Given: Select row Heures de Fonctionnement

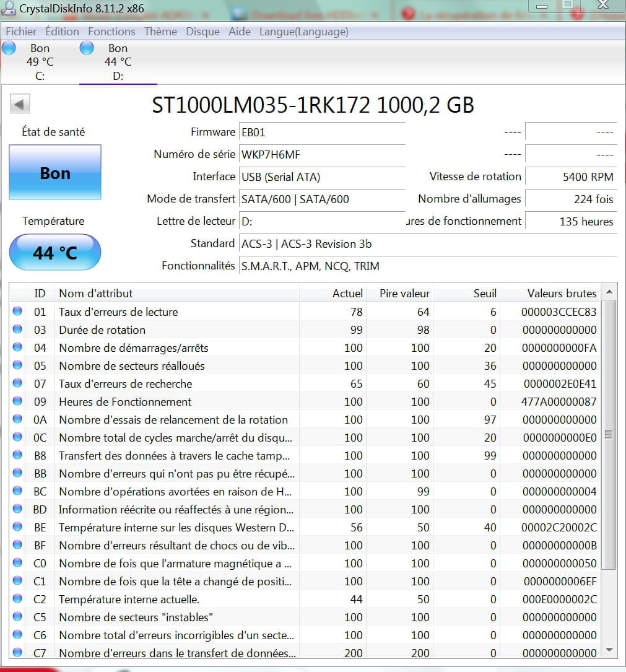Looking at the screenshot, I should point(305,401).
